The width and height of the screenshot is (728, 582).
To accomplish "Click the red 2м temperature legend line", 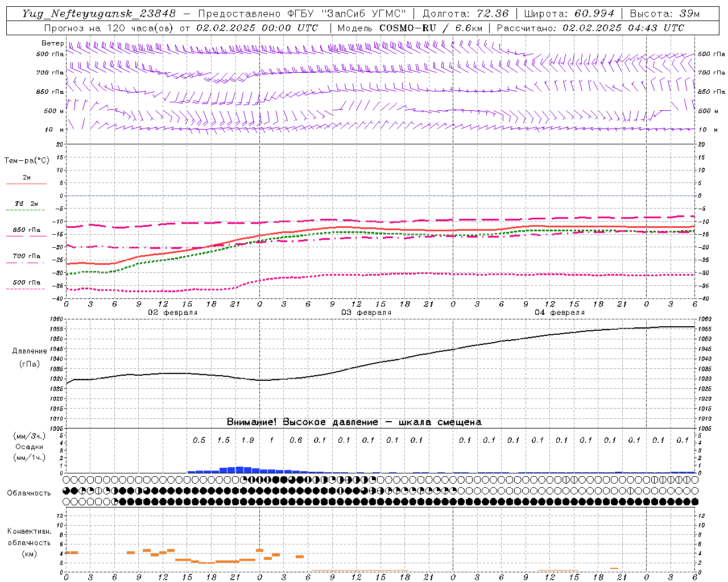I will tap(26, 184).
